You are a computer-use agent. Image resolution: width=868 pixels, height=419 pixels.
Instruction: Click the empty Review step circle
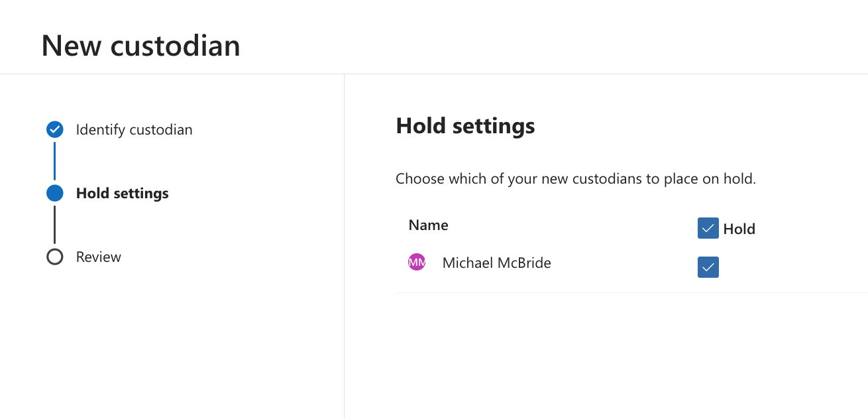(x=55, y=257)
